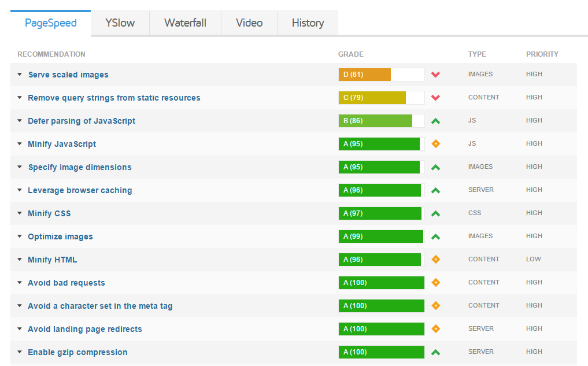
Task: Open the YSlow tab
Action: point(120,23)
